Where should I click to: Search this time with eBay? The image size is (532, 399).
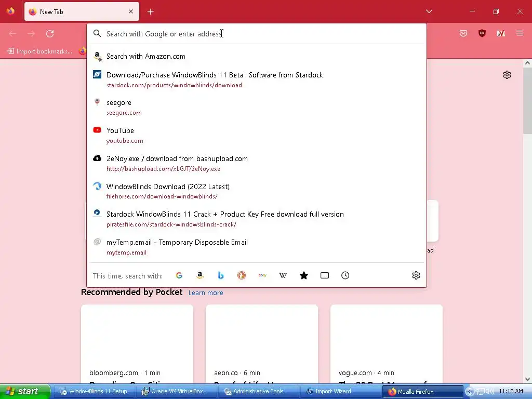pos(262,275)
